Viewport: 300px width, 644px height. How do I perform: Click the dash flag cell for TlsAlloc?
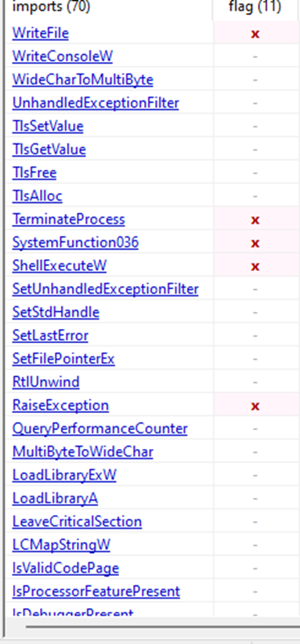[255, 197]
